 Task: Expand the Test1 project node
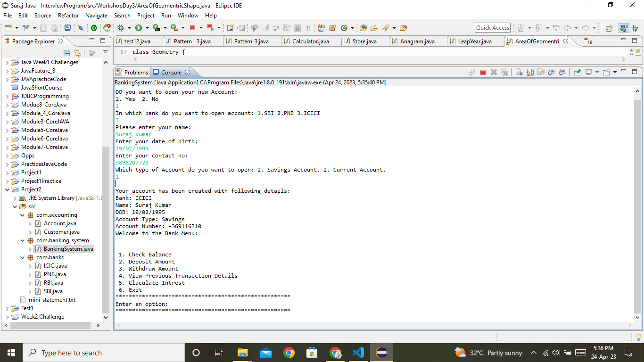click(x=7, y=308)
